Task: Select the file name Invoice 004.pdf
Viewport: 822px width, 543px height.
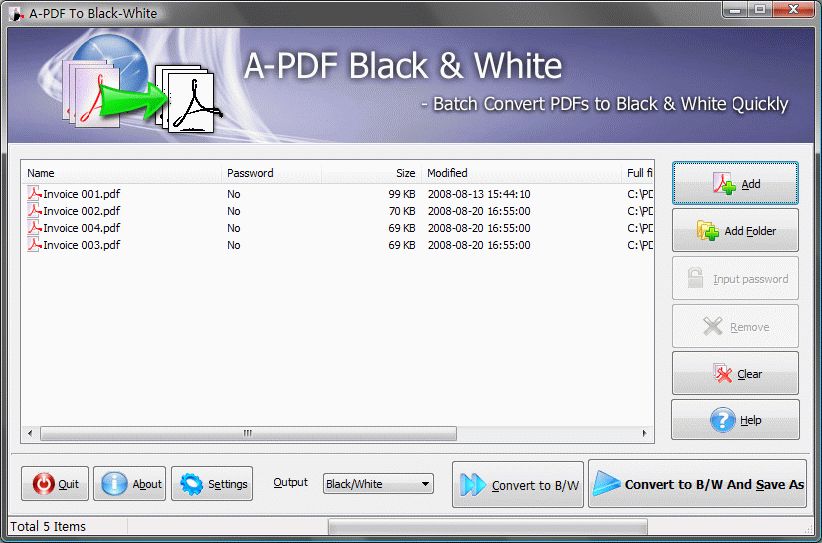Action: [x=82, y=228]
